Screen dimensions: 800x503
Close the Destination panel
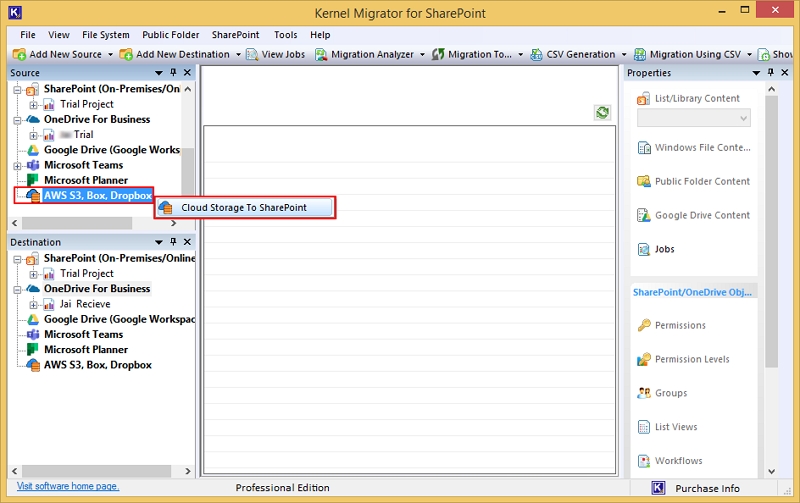(187, 242)
